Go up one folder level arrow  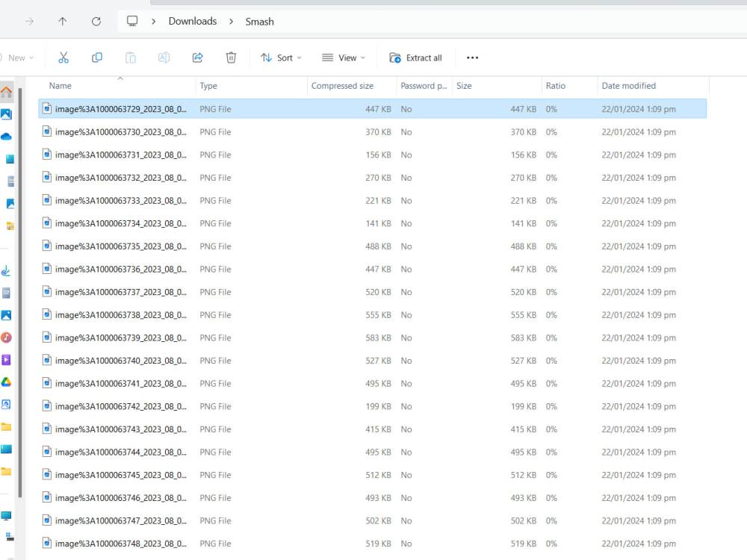click(63, 22)
